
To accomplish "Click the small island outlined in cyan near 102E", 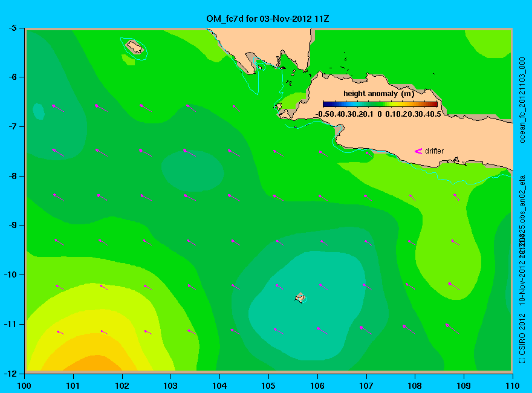I will pyautogui.click(x=134, y=47).
